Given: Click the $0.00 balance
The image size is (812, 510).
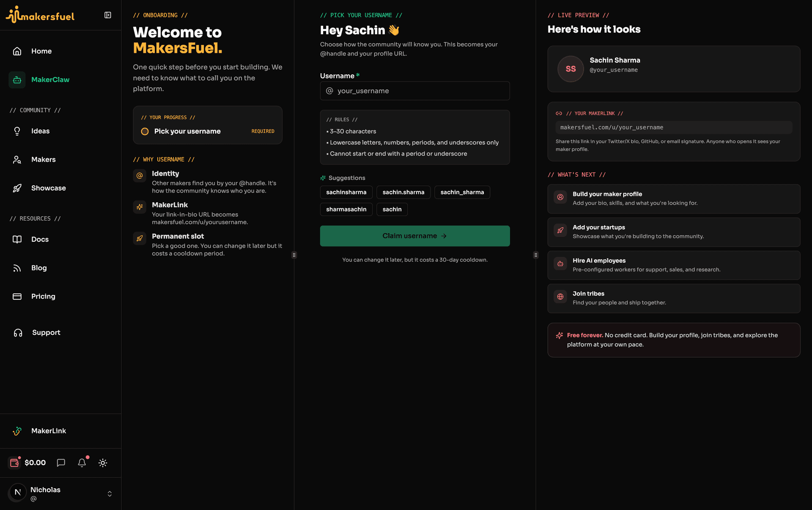Looking at the screenshot, I should [x=35, y=463].
